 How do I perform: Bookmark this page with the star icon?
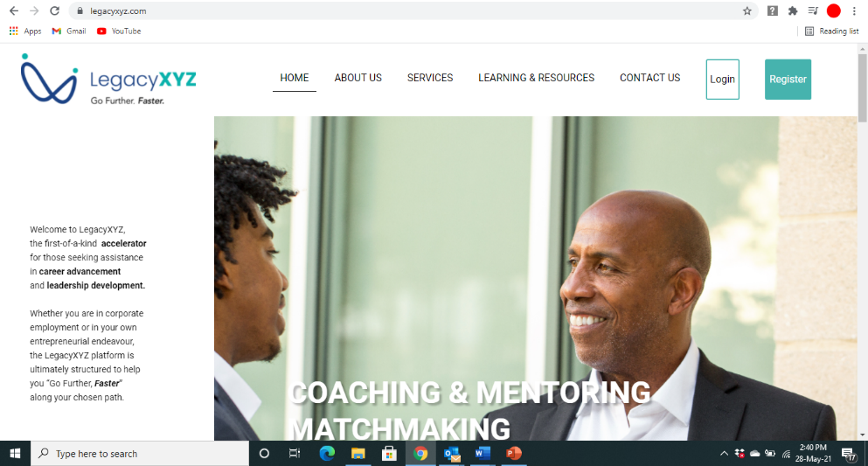click(747, 10)
